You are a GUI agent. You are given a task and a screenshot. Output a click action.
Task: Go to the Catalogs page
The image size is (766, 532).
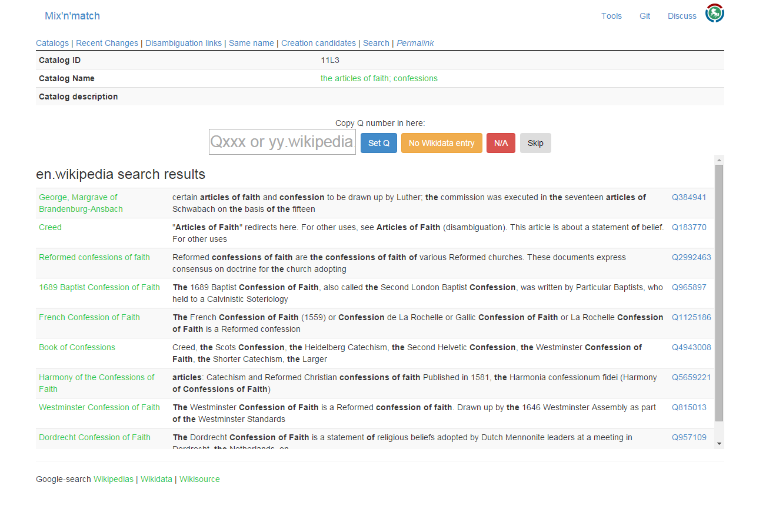point(52,43)
